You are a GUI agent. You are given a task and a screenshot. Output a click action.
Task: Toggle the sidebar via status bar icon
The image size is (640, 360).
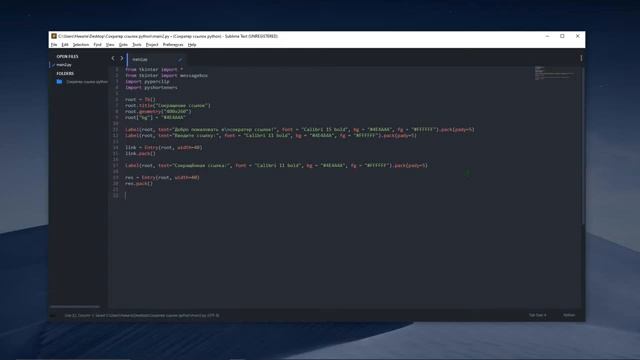point(53,315)
